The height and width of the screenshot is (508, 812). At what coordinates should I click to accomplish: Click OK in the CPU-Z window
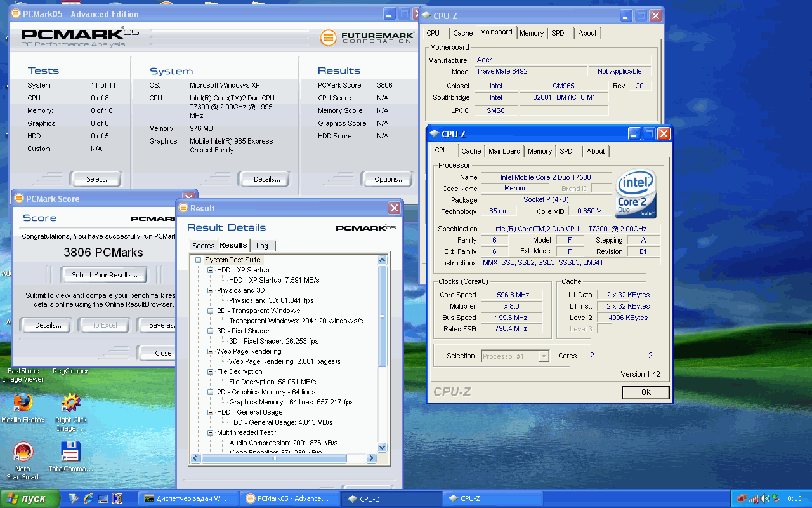(646, 392)
